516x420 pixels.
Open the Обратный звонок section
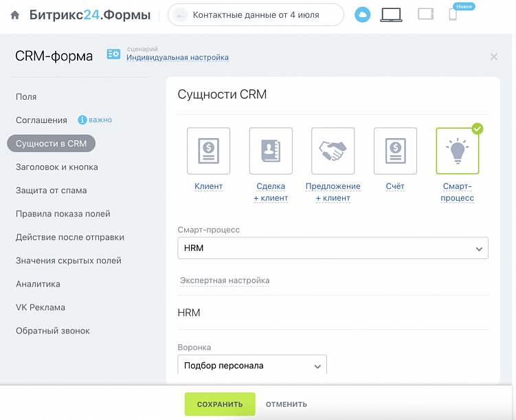pyautogui.click(x=53, y=331)
